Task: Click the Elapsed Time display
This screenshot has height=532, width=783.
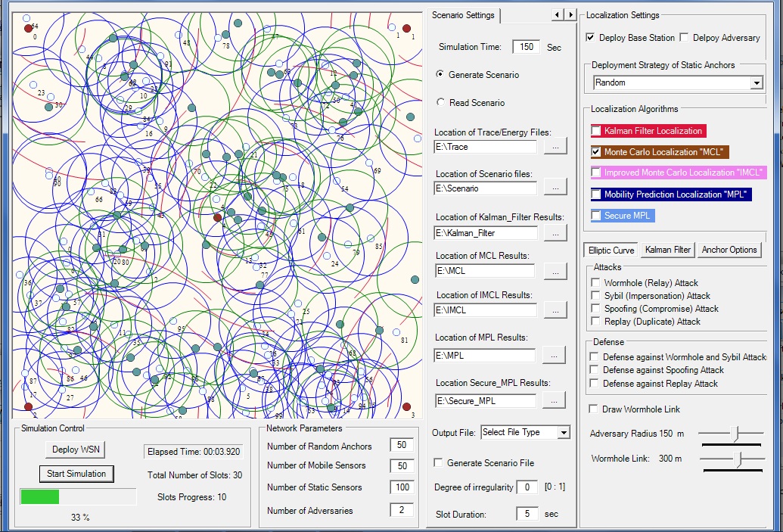Action: coord(193,452)
